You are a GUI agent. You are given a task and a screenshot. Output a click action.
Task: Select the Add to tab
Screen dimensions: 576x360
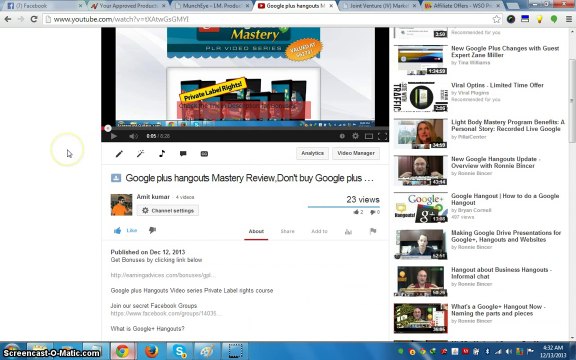click(x=319, y=231)
